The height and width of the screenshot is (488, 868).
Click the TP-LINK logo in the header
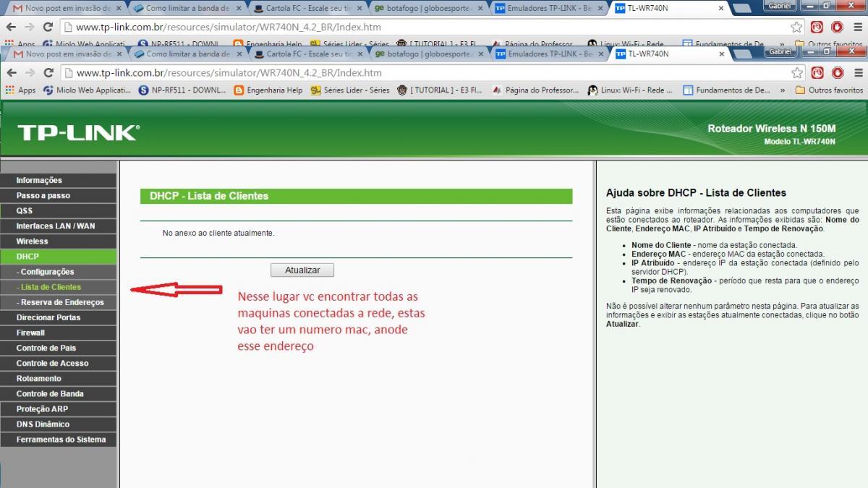[x=78, y=132]
